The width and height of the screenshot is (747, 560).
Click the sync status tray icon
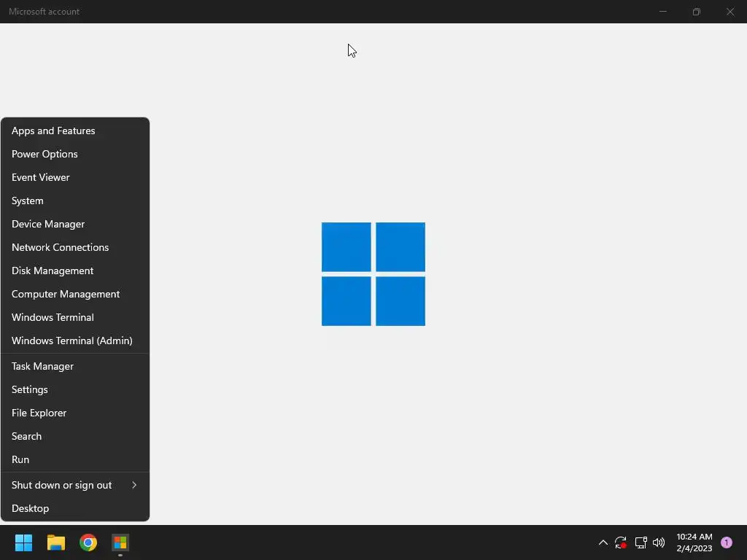pos(620,542)
